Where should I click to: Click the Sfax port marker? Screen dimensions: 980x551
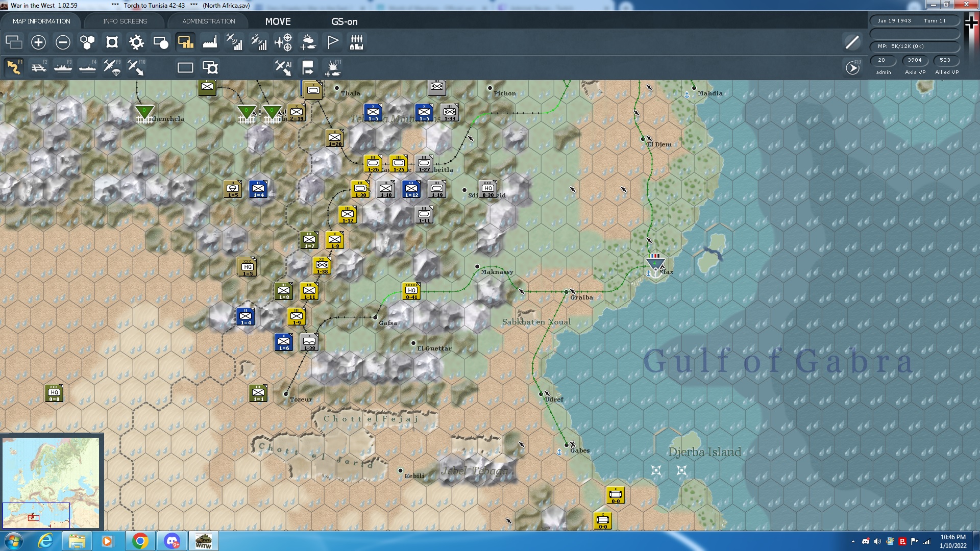655,265
